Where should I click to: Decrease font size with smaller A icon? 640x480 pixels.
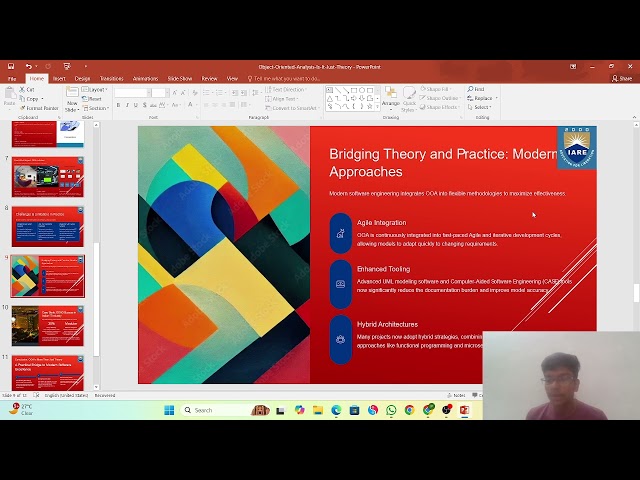(183, 93)
